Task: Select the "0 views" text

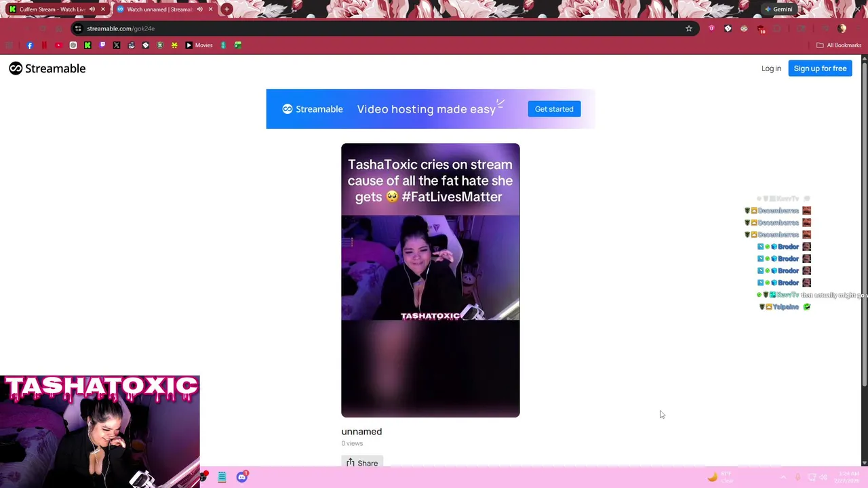Action: tap(352, 443)
